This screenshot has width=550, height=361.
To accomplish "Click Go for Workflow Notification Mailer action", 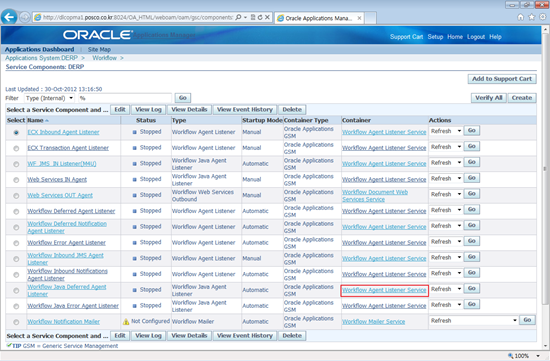I will pyautogui.click(x=527, y=320).
